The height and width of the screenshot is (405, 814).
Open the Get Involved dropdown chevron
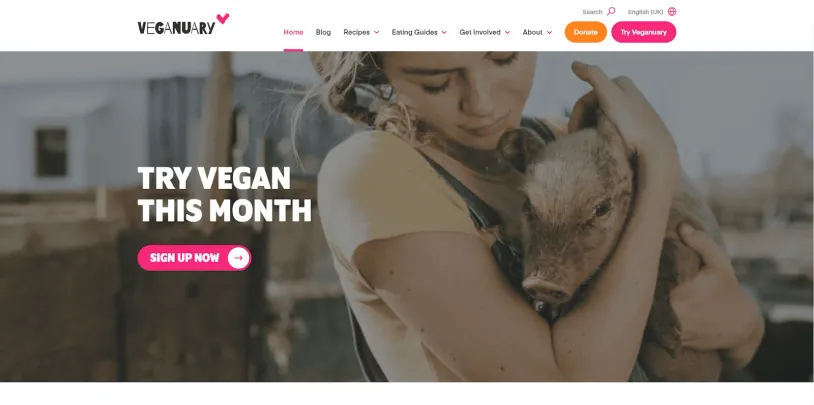tap(507, 32)
